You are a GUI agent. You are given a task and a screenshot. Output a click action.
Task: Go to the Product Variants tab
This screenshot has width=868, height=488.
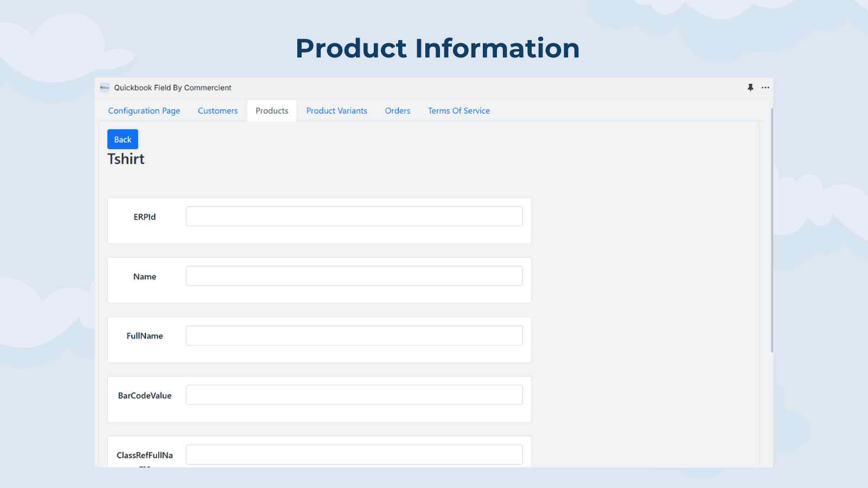tap(336, 111)
